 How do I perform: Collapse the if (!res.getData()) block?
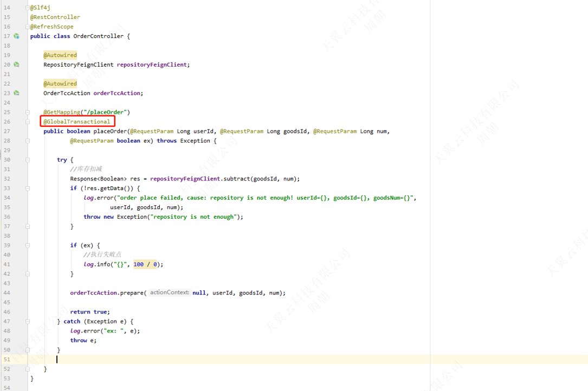[x=28, y=188]
